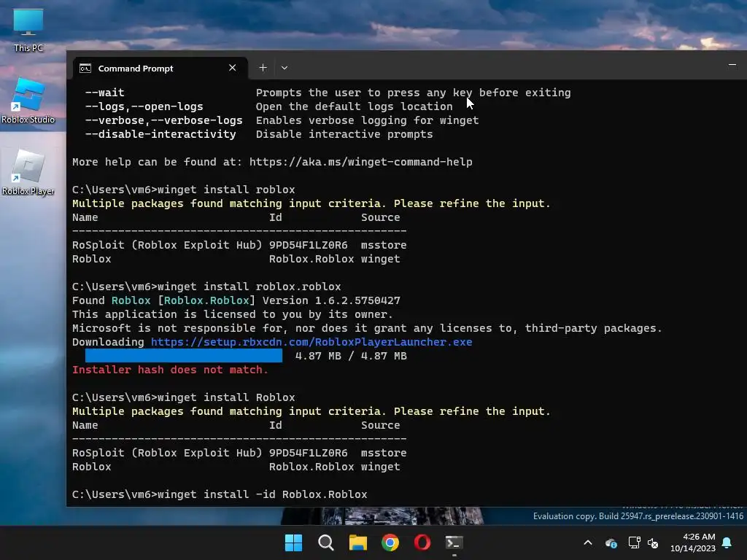Show hidden tray icons chevron
This screenshot has width=747, height=560.
point(588,542)
